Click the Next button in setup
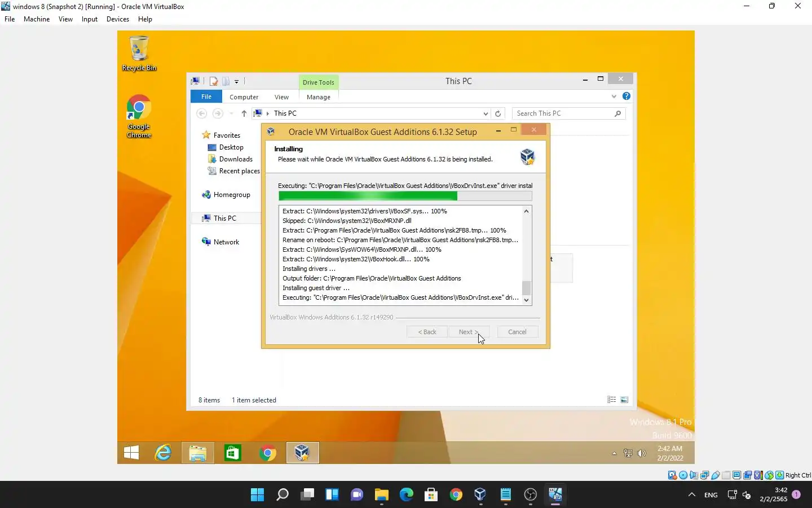Screen dimensions: 812x508 [x=469, y=332]
